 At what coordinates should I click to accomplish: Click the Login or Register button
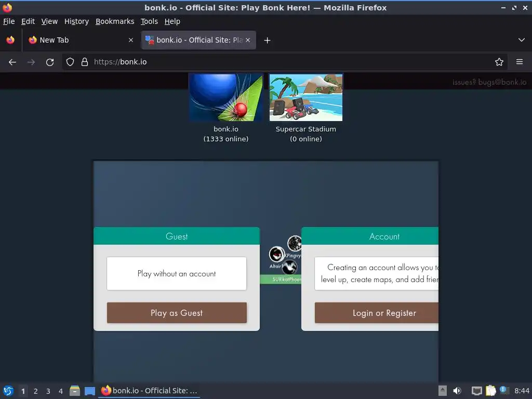[377, 313]
